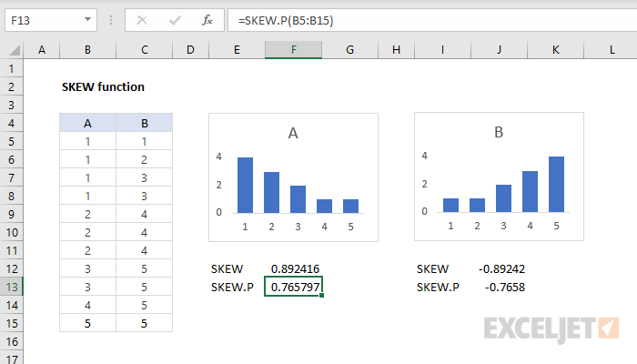Select row 1 header
Screen dimensions: 637x364
(x=11, y=68)
